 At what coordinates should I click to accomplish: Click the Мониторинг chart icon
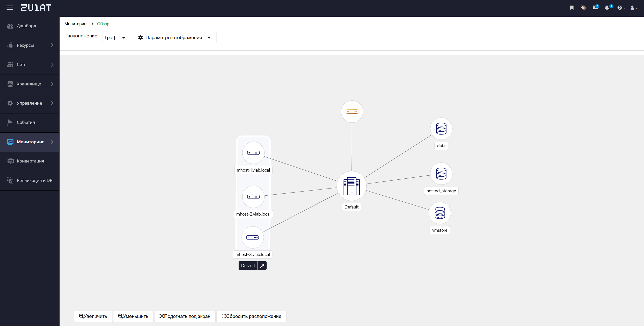tap(10, 142)
